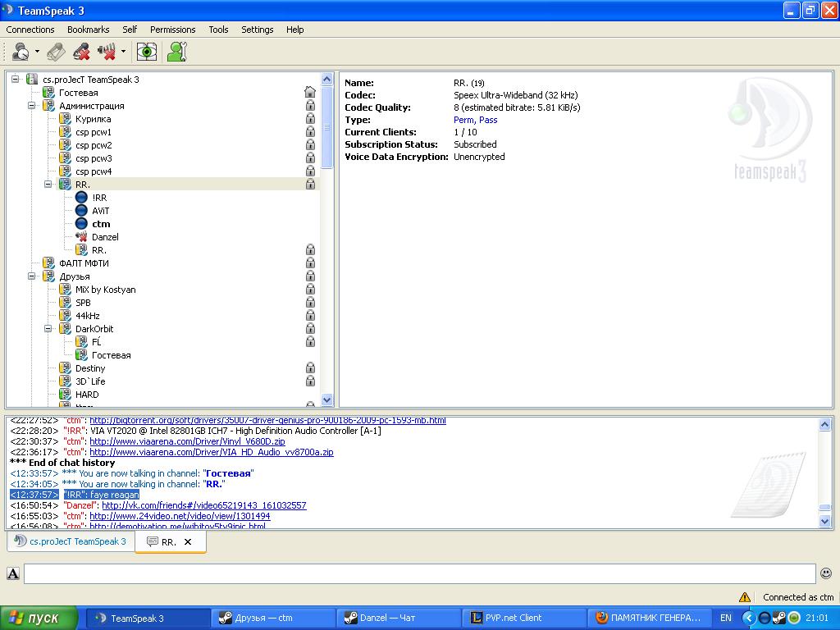Click the SPB channel icon
The width and height of the screenshot is (840, 630).
click(65, 303)
